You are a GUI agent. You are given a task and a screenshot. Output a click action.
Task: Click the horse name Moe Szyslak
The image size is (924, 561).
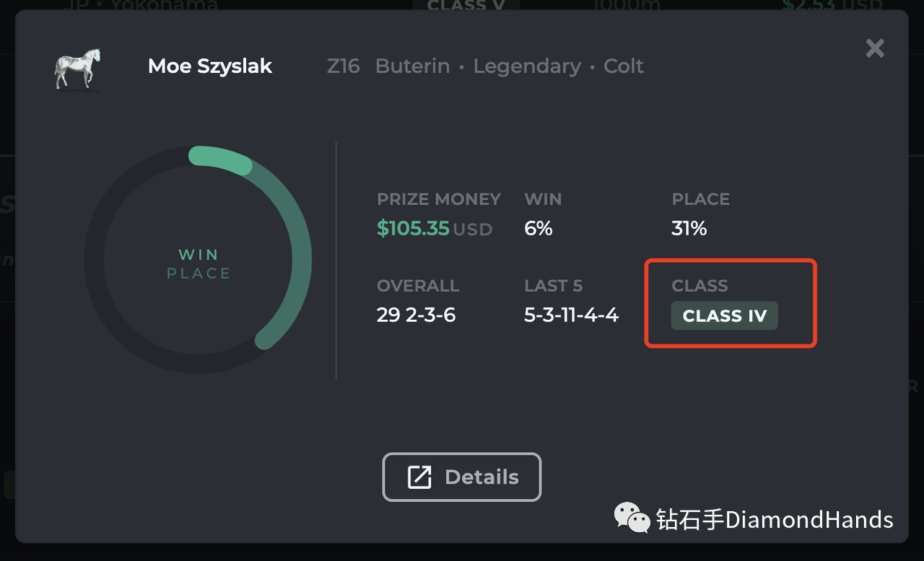click(209, 66)
